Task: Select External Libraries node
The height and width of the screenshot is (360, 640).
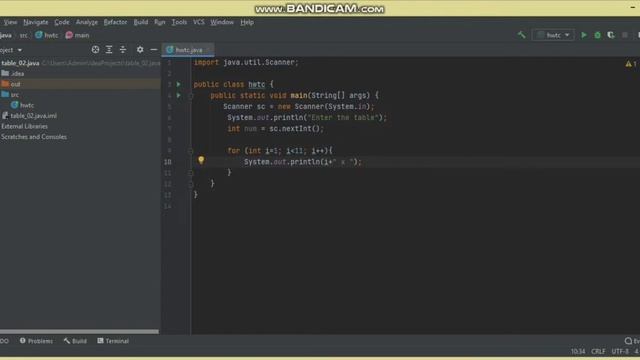Action: coord(24,127)
